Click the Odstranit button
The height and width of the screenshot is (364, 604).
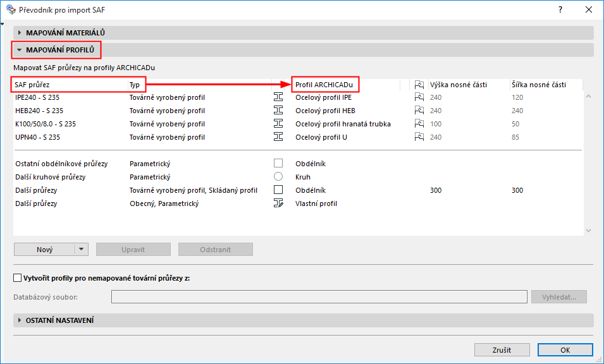point(215,250)
